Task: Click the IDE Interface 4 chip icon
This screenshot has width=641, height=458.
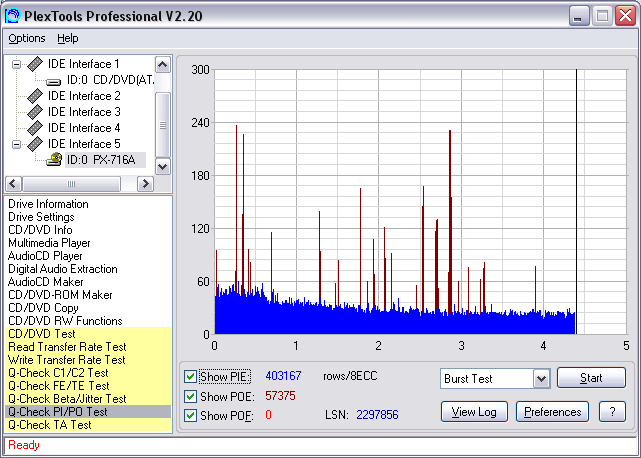Action: (35, 128)
